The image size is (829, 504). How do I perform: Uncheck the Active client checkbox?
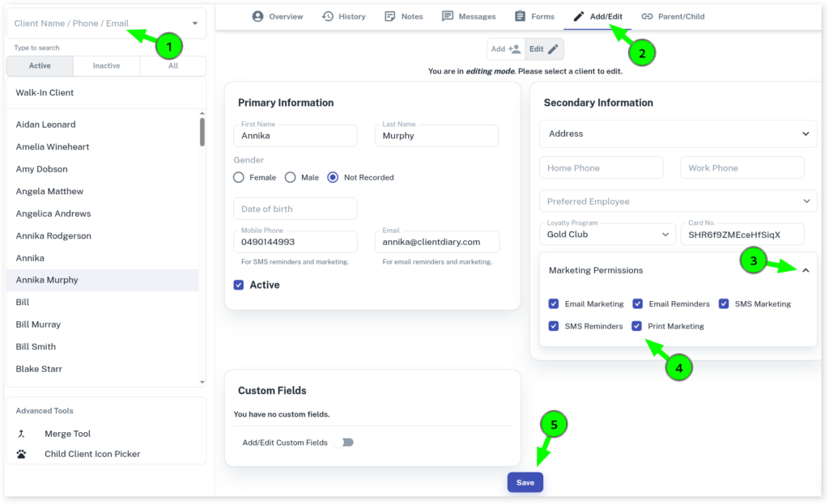pyautogui.click(x=239, y=285)
